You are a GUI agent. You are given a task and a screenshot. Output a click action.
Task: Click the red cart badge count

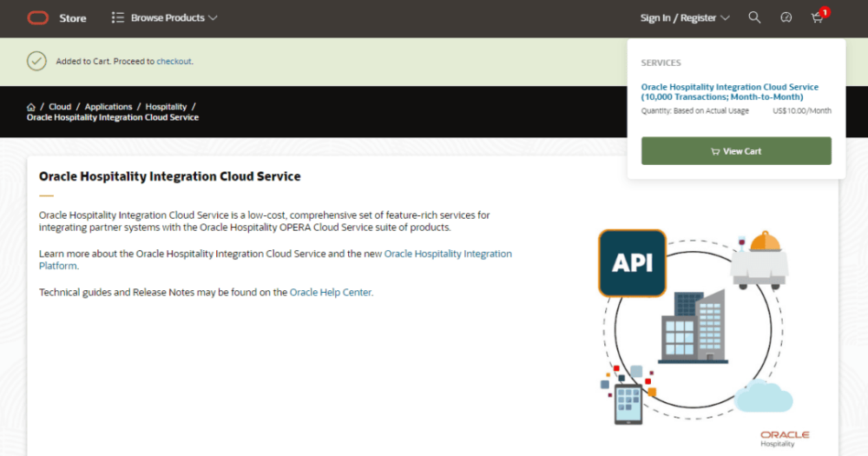pos(825,12)
